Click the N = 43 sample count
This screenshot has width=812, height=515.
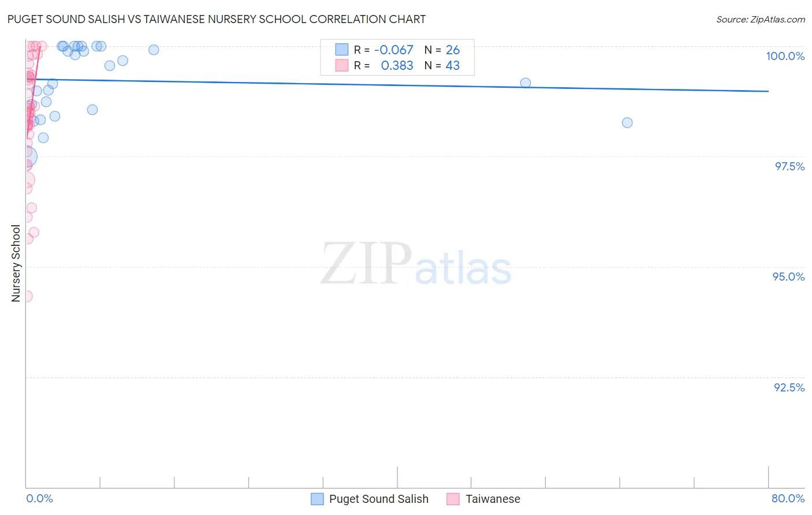point(442,66)
